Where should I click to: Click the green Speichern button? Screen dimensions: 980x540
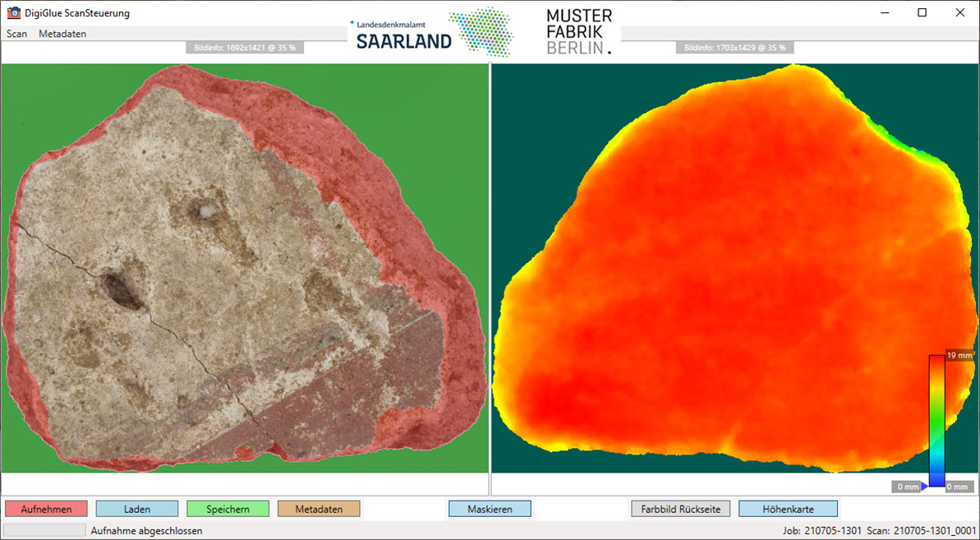228,509
